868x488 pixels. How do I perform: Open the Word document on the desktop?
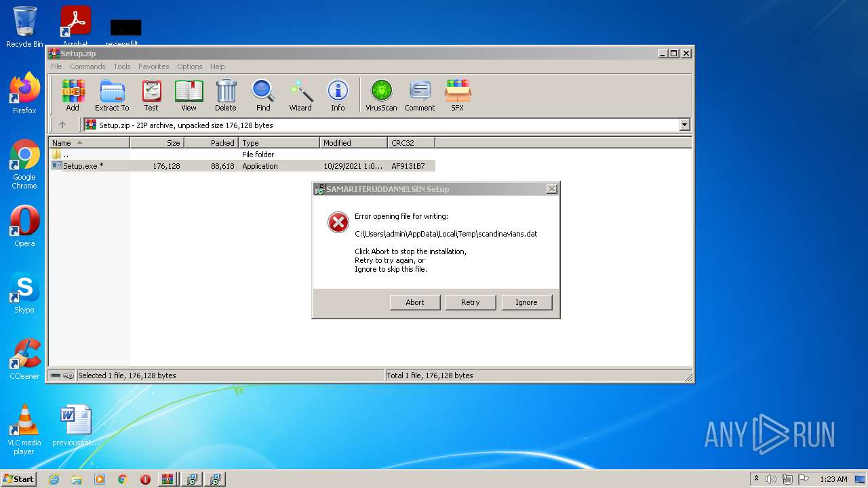[75, 426]
